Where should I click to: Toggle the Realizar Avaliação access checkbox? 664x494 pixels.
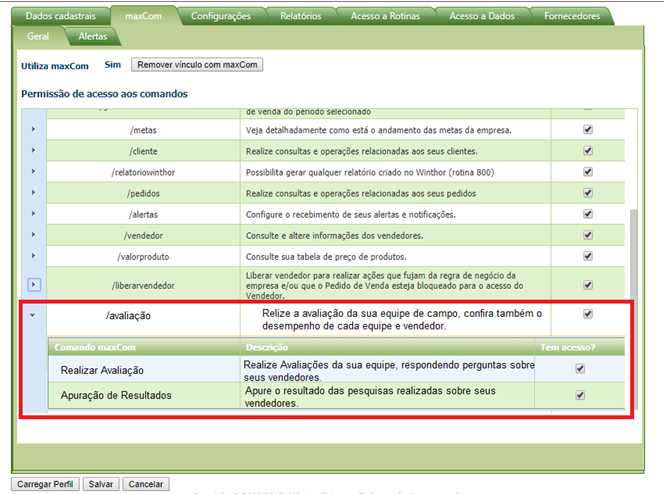coord(580,369)
